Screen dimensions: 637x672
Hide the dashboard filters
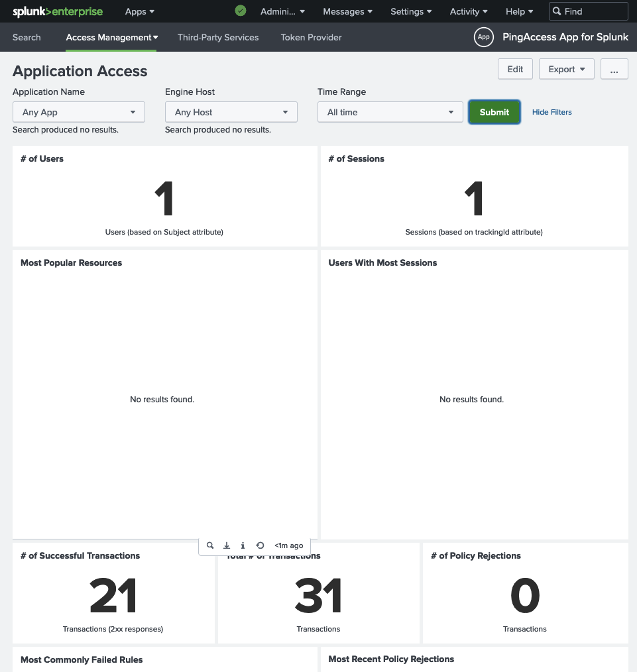551,111
